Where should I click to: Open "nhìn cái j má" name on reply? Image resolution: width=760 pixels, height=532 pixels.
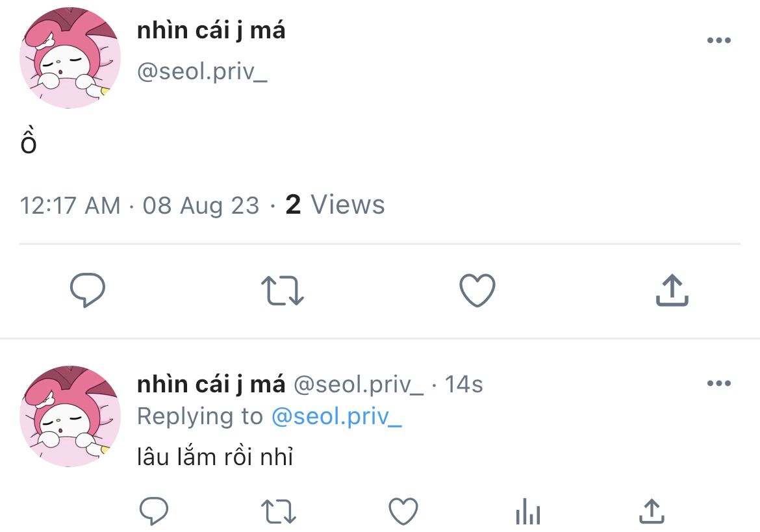211,385
